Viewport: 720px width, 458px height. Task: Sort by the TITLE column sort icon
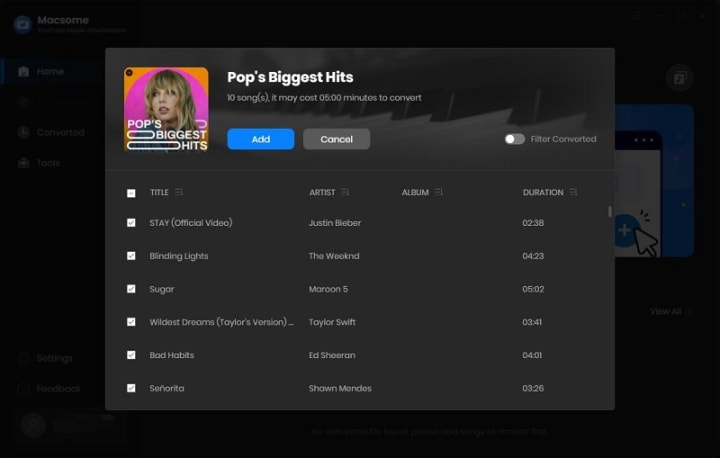(x=179, y=192)
